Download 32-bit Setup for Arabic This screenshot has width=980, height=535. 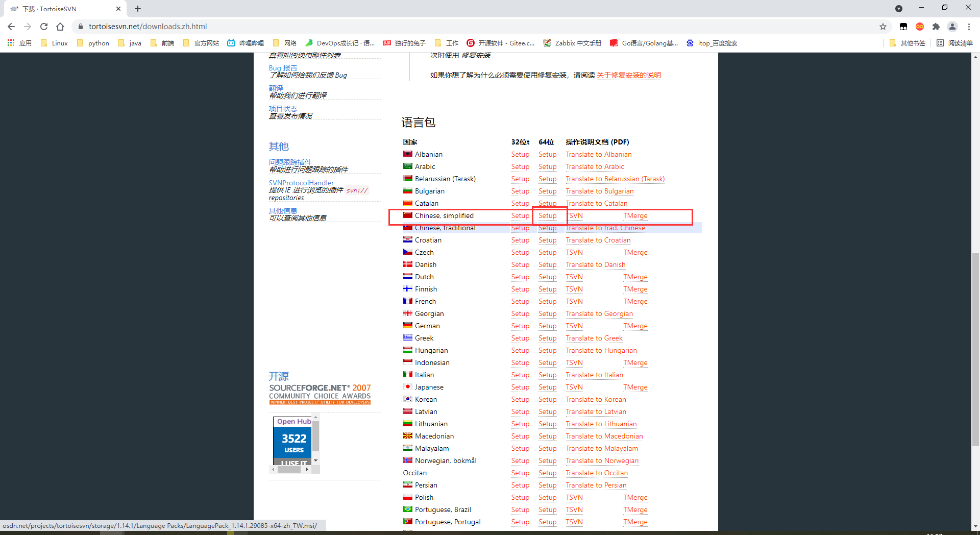(520, 167)
